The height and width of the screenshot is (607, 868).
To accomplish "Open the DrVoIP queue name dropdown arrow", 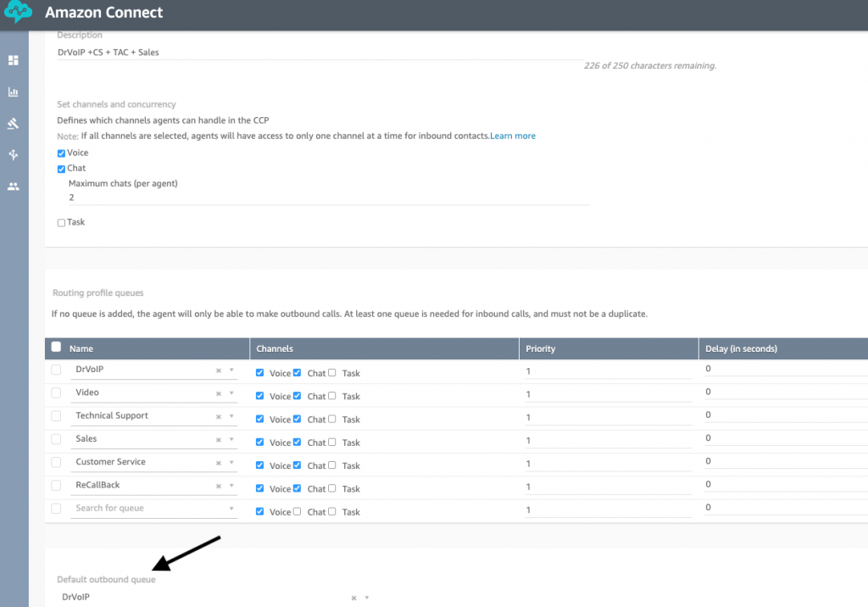I will click(231, 370).
